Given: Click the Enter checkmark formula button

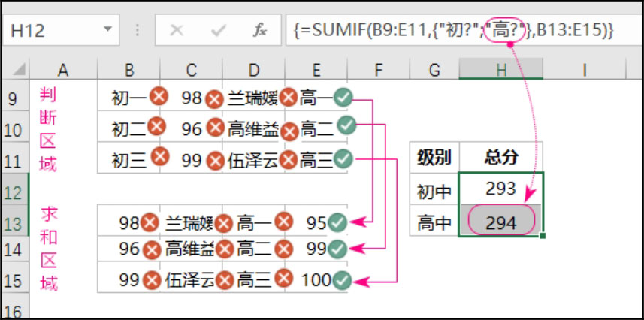Looking at the screenshot, I should point(219,30).
